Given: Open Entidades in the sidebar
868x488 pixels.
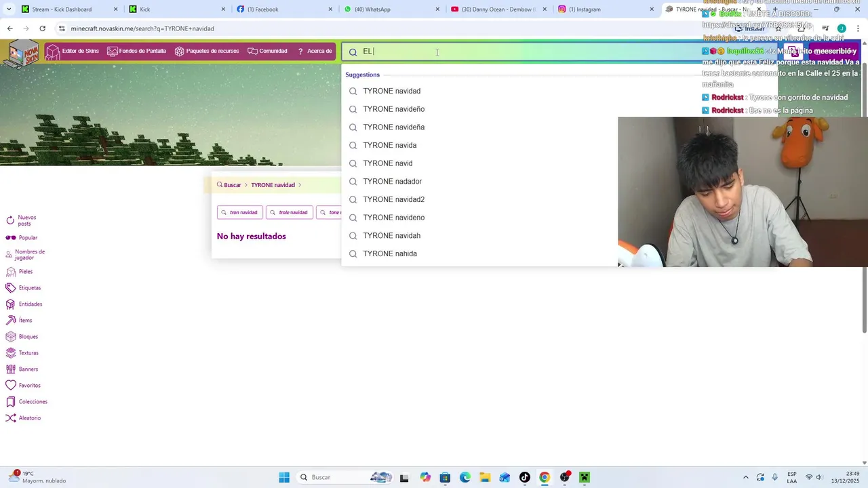Looking at the screenshot, I should pos(24,304).
